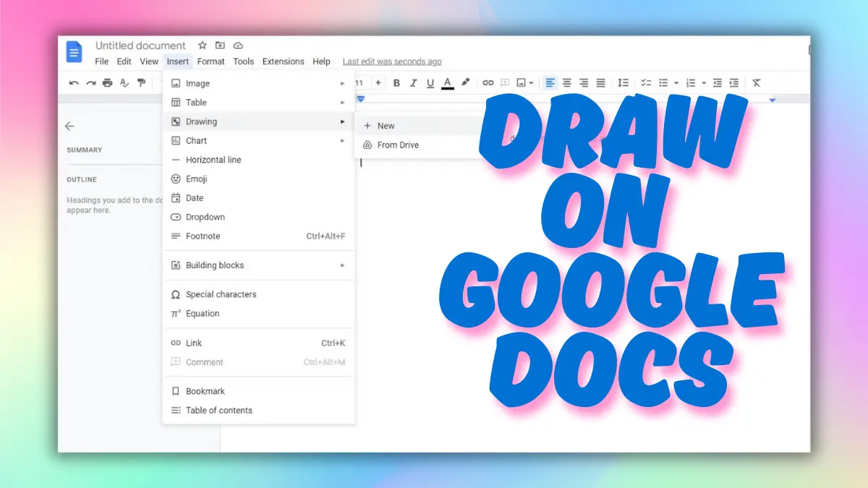Choose Link from Insert menu

[x=259, y=343]
